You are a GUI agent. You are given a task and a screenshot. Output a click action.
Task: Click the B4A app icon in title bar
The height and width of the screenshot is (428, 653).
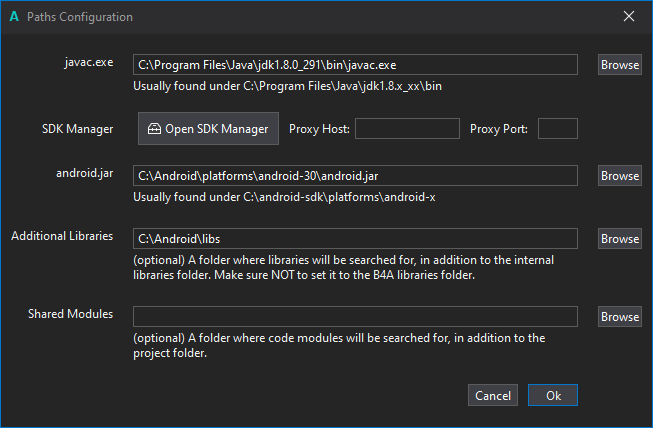[14, 17]
